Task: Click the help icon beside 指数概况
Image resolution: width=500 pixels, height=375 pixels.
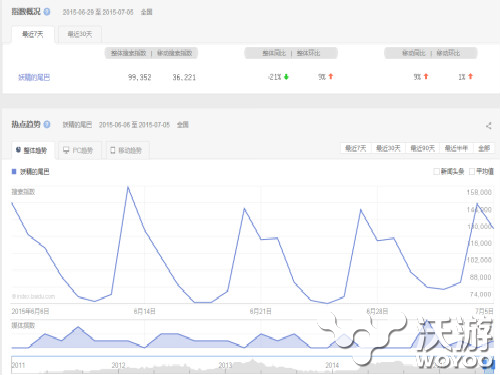Action: [47, 12]
